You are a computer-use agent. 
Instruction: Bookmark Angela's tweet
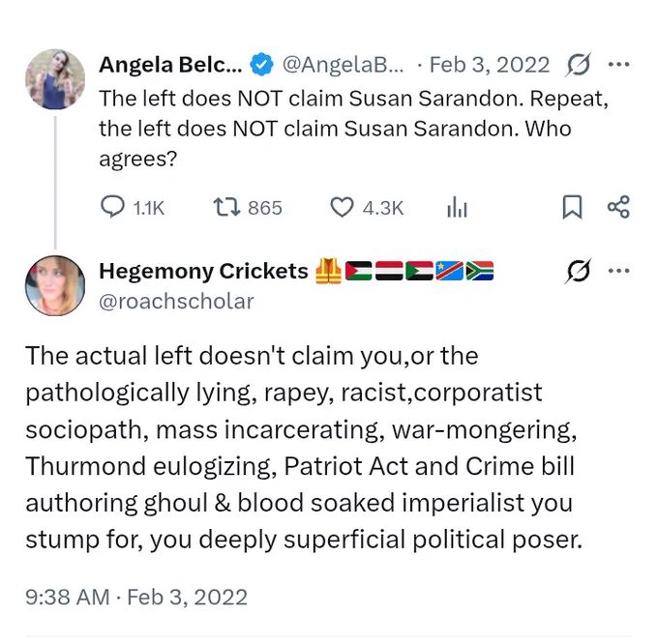point(572,207)
